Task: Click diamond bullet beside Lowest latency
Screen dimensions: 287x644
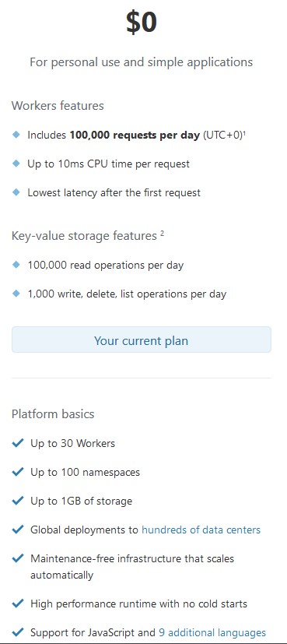Action: (x=16, y=192)
